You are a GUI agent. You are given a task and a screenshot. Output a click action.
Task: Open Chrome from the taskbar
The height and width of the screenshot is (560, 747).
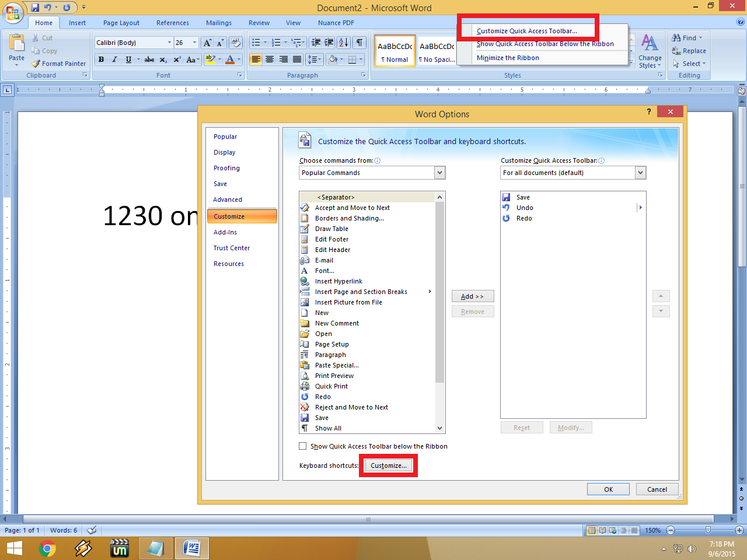47,548
